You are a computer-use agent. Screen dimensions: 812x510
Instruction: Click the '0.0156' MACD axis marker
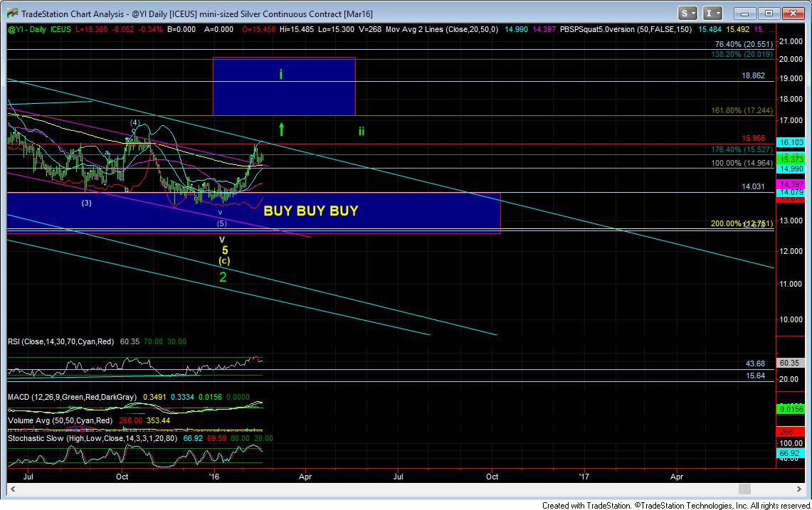(791, 409)
